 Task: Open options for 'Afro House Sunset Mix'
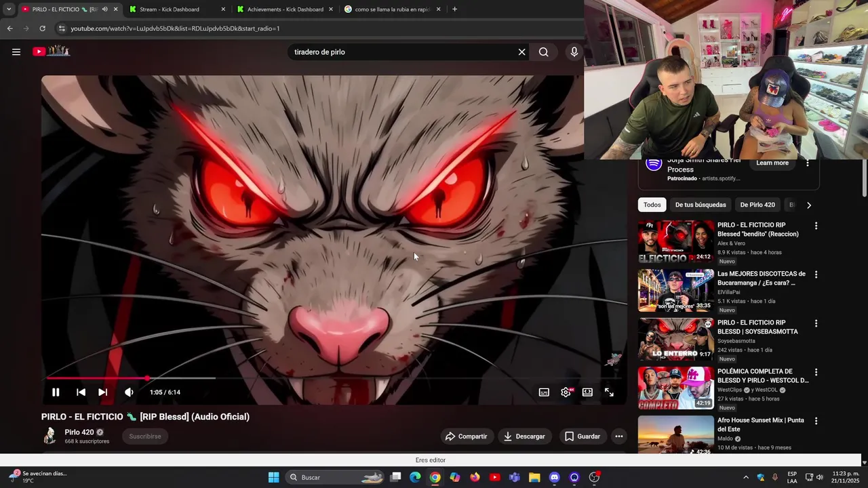click(x=816, y=421)
